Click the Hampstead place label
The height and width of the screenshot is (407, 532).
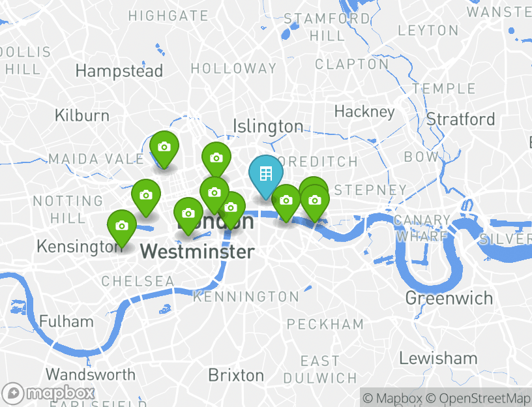tap(119, 71)
